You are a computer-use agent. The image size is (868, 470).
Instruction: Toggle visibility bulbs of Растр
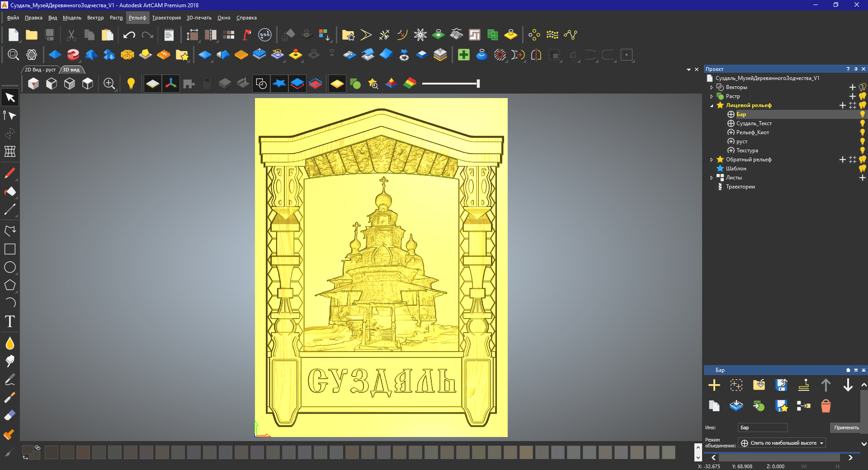[x=863, y=96]
